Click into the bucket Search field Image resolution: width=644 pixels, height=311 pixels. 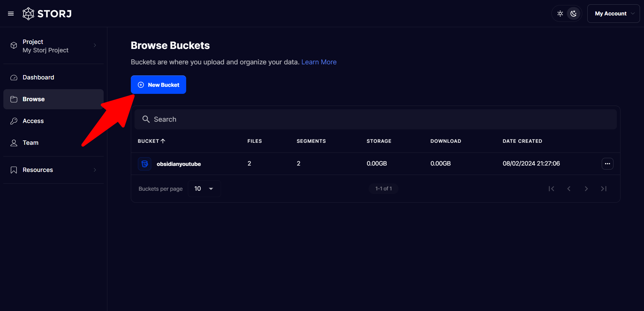(376, 119)
